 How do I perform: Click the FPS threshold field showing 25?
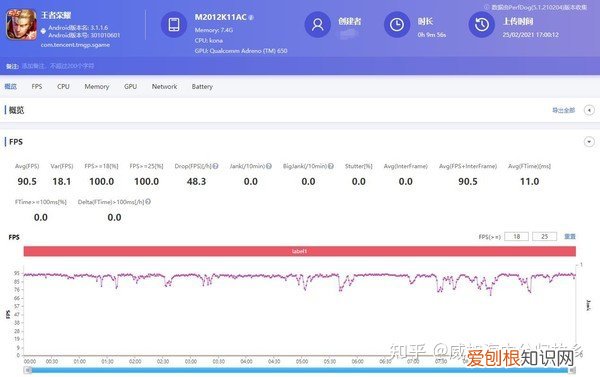click(544, 237)
